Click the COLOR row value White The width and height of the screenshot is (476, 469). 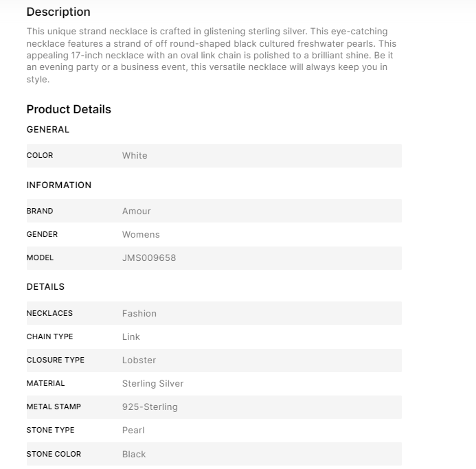pos(135,155)
